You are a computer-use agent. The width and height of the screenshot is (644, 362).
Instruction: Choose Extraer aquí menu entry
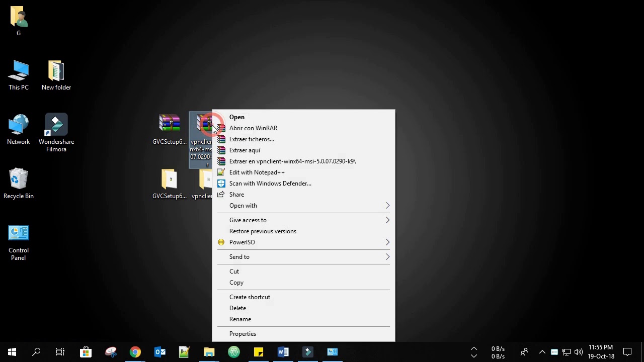[303, 150]
